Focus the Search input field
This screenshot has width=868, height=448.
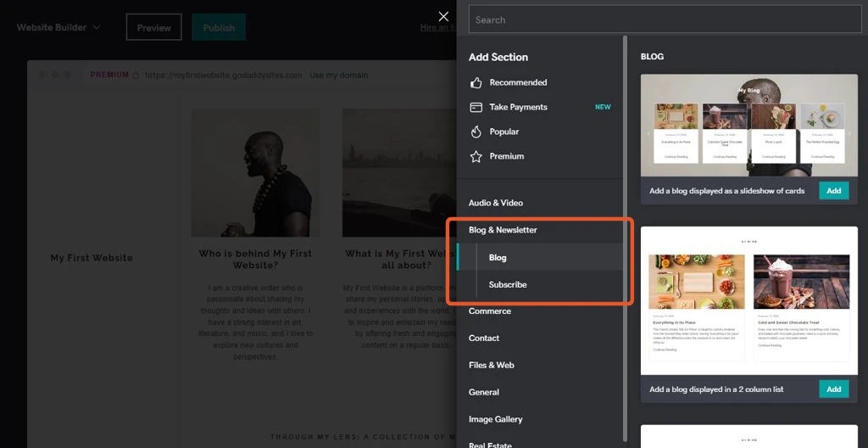tap(665, 20)
